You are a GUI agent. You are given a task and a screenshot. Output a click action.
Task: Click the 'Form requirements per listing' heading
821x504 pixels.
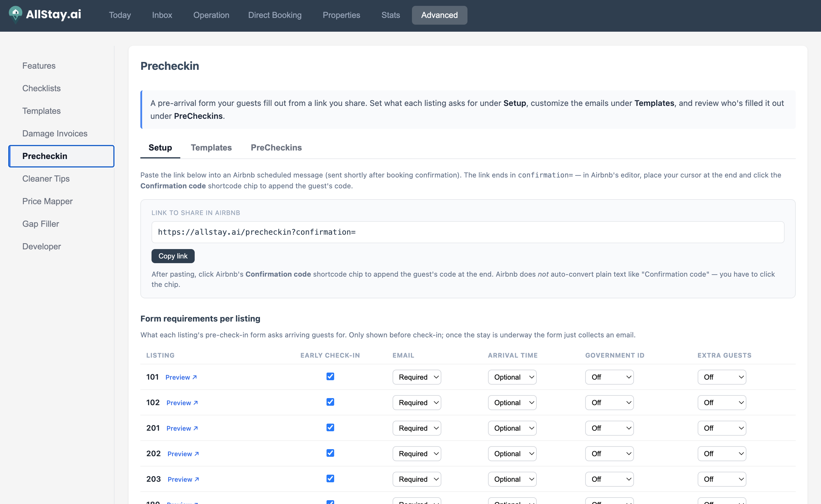tap(200, 319)
